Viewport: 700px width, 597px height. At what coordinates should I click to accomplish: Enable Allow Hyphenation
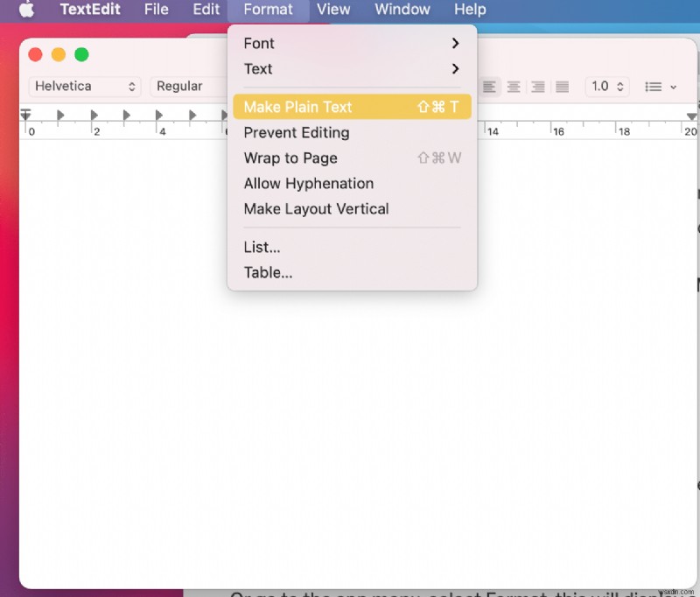308,183
